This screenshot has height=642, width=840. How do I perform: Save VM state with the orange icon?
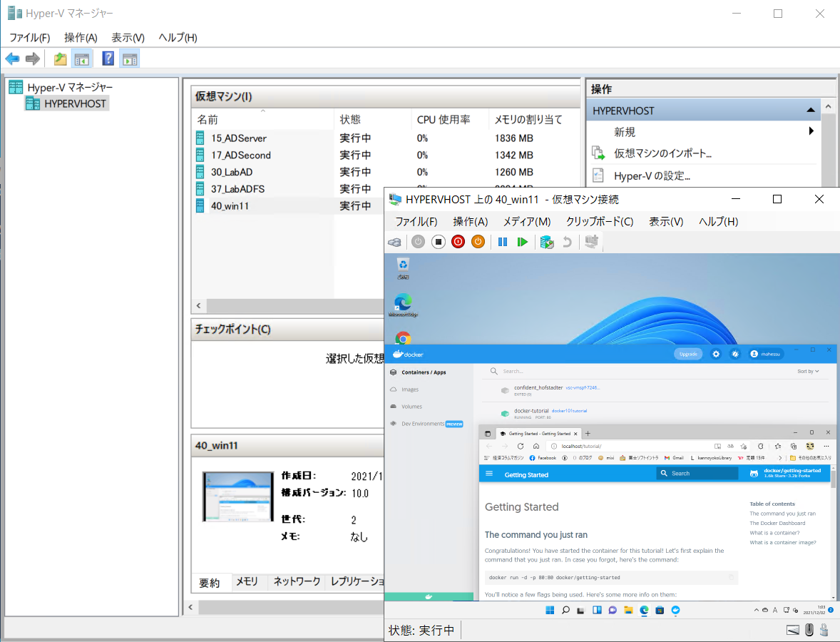[x=478, y=242]
